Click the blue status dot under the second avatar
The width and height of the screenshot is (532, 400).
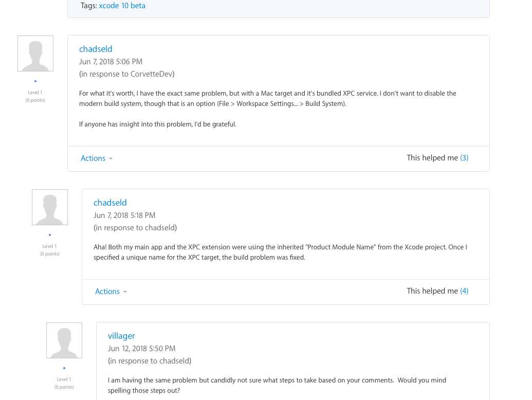point(50,235)
